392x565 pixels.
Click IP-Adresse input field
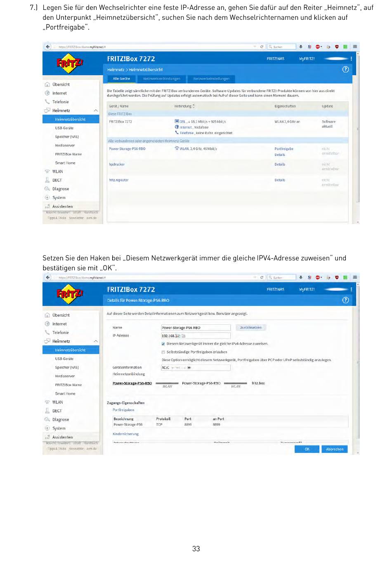click(x=196, y=336)
